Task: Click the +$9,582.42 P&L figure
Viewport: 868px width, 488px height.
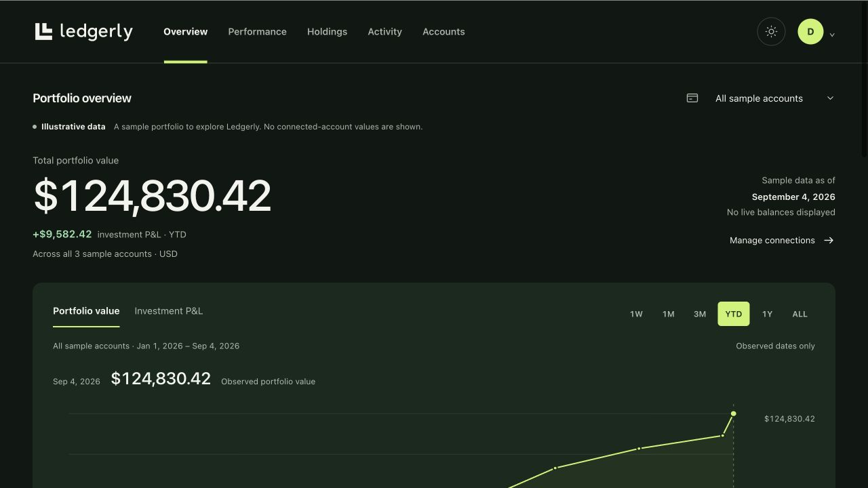Action: [62, 235]
